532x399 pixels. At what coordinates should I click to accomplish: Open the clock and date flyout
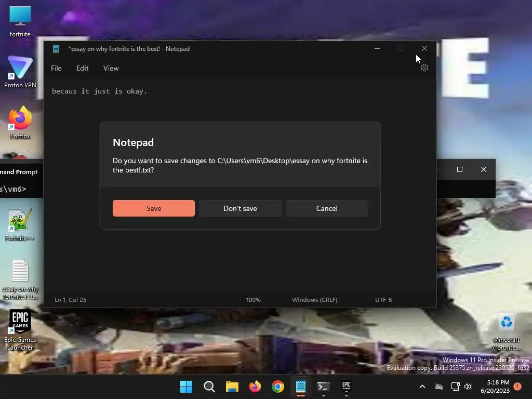[495, 387]
